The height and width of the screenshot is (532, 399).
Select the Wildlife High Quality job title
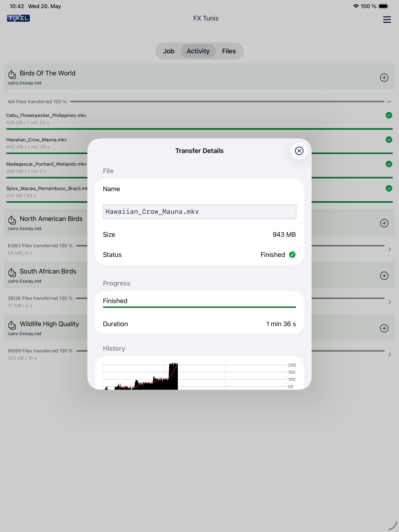pyautogui.click(x=49, y=324)
